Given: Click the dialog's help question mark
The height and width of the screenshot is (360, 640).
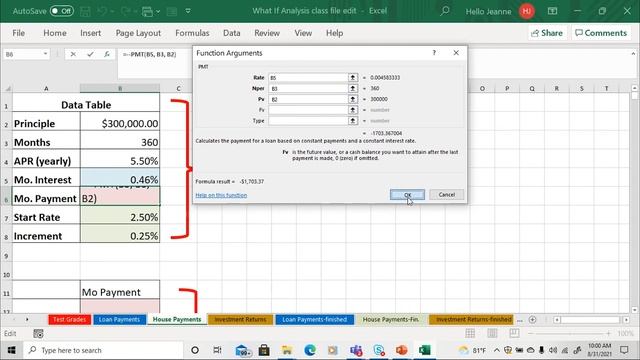Looking at the screenshot, I should 434,53.
